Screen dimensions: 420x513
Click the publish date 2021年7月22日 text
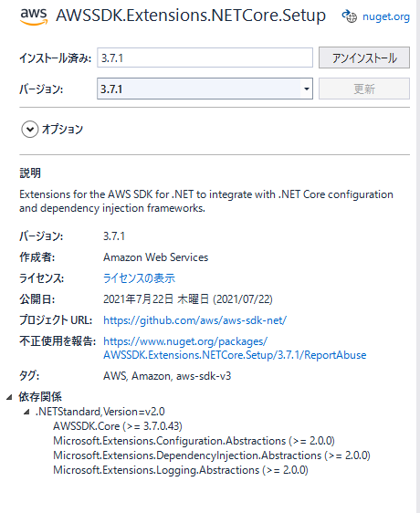(x=188, y=299)
